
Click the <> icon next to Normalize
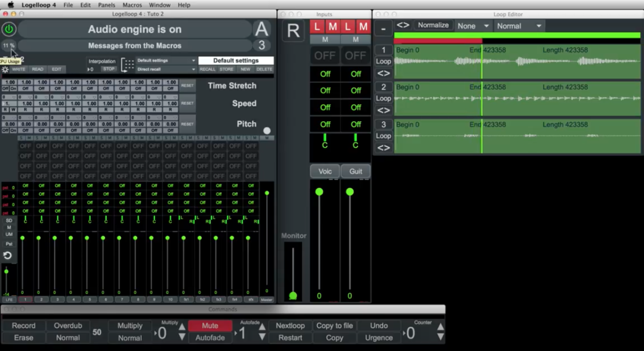[x=402, y=25]
